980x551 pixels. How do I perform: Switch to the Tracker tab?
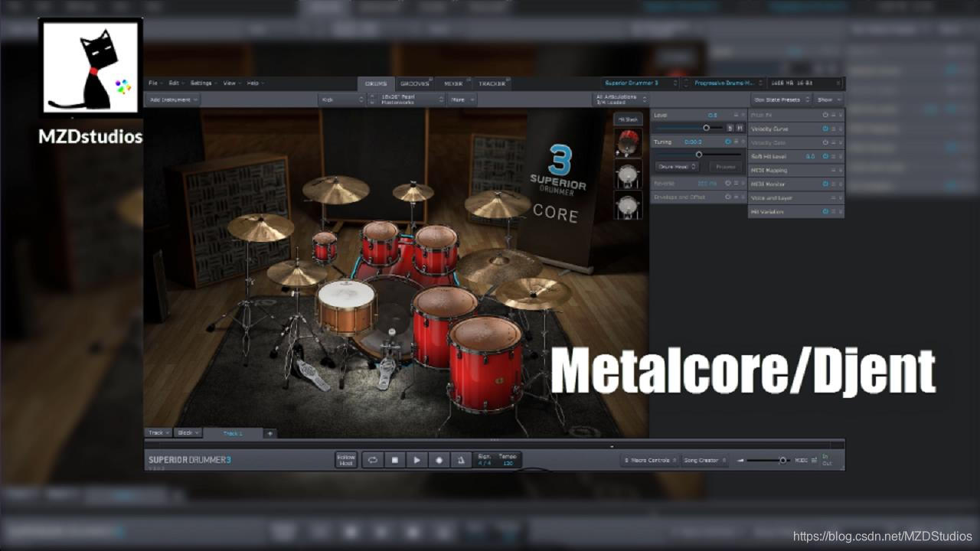[x=492, y=83]
